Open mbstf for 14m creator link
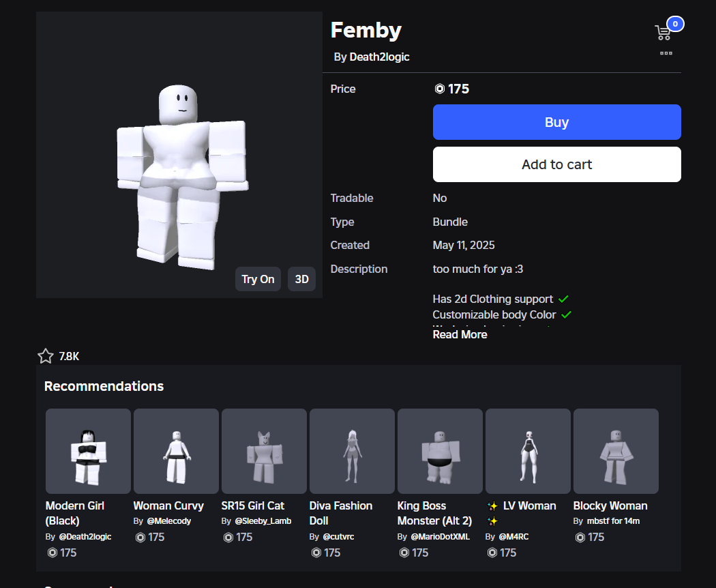The height and width of the screenshot is (588, 716). point(613,521)
